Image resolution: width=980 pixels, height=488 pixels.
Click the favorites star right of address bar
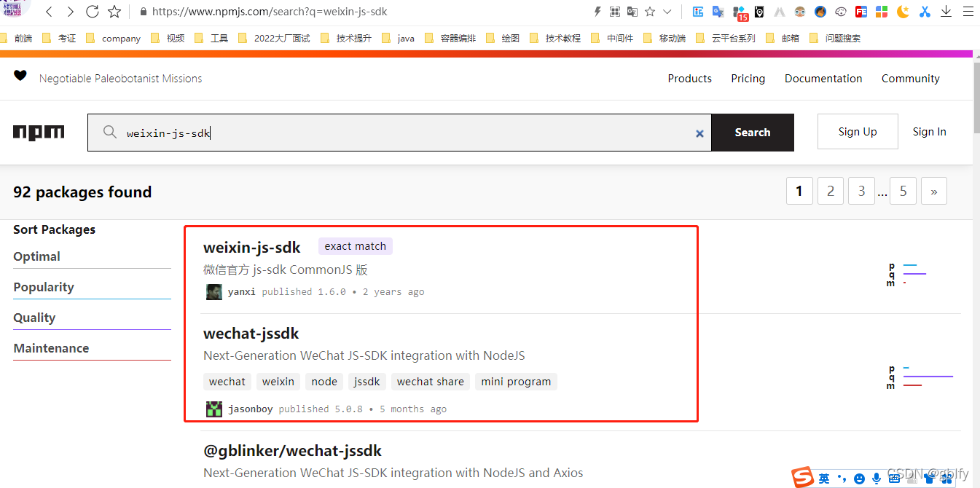[x=650, y=12]
